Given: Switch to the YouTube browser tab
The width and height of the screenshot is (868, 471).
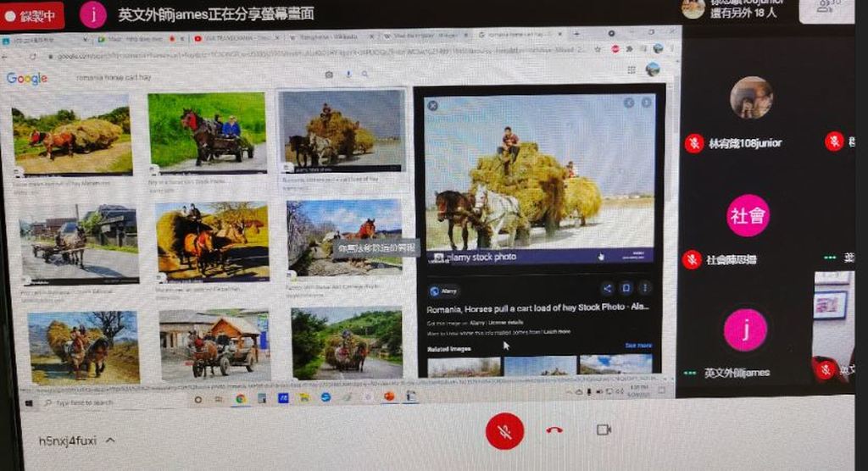Looking at the screenshot, I should coord(237,38).
